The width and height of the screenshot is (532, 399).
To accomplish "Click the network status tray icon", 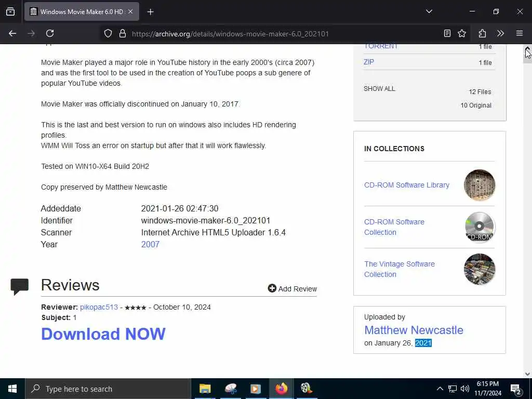I will pos(453,389).
